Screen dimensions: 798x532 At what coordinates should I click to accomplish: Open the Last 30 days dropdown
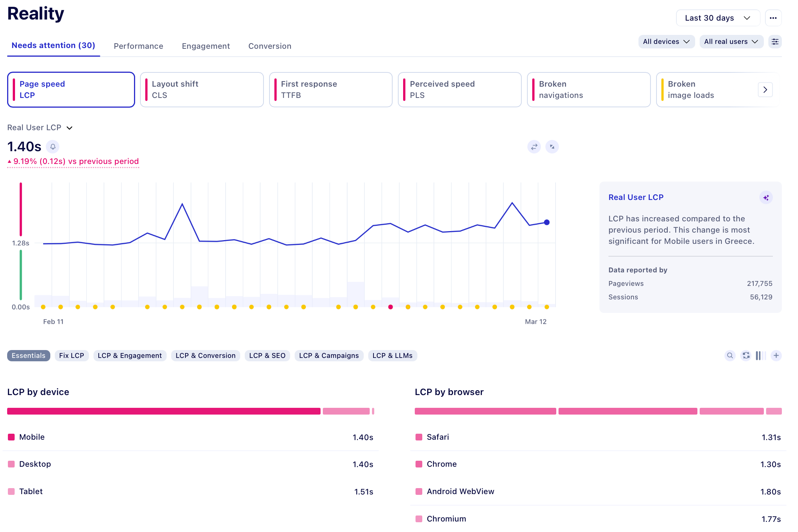coord(717,18)
